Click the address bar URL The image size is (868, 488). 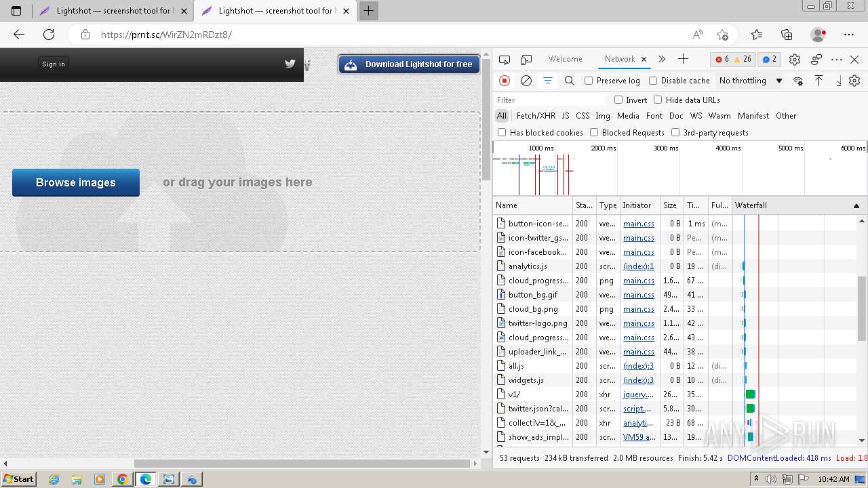[x=166, y=35]
